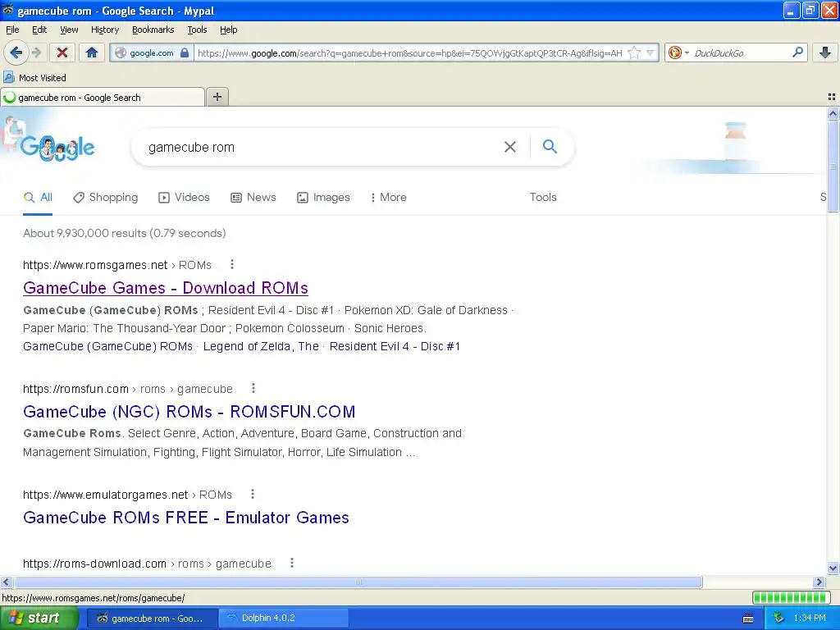The width and height of the screenshot is (840, 630).
Task: Select the All results tab
Action: tap(38, 197)
